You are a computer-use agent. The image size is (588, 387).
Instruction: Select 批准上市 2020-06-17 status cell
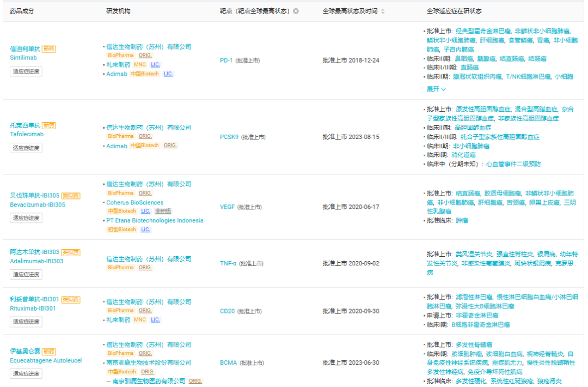pyautogui.click(x=351, y=207)
